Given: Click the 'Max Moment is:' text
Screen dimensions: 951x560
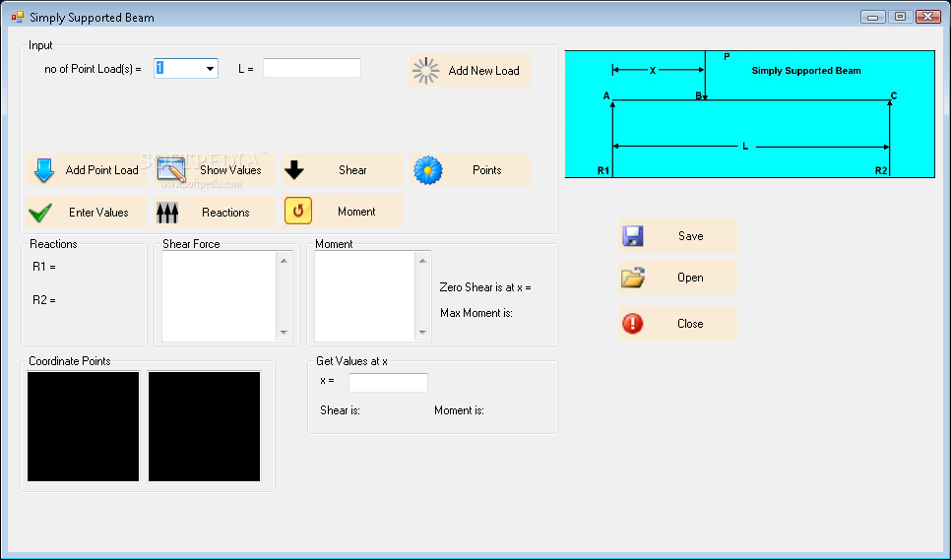Looking at the screenshot, I should [476, 313].
